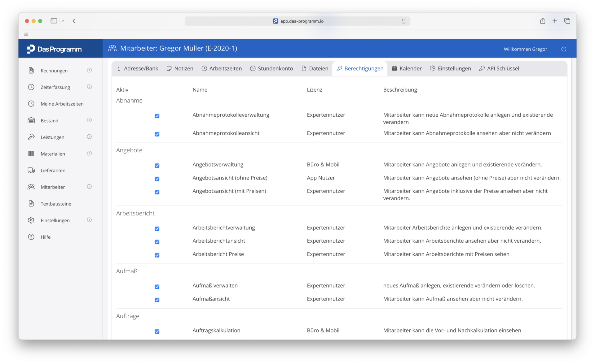Uncheck Abnahmeprotokolleansicht permission
The image size is (595, 364).
click(157, 134)
